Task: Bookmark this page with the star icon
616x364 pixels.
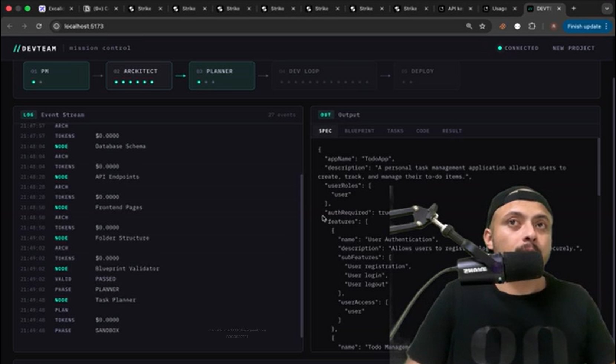Action: 482,26
